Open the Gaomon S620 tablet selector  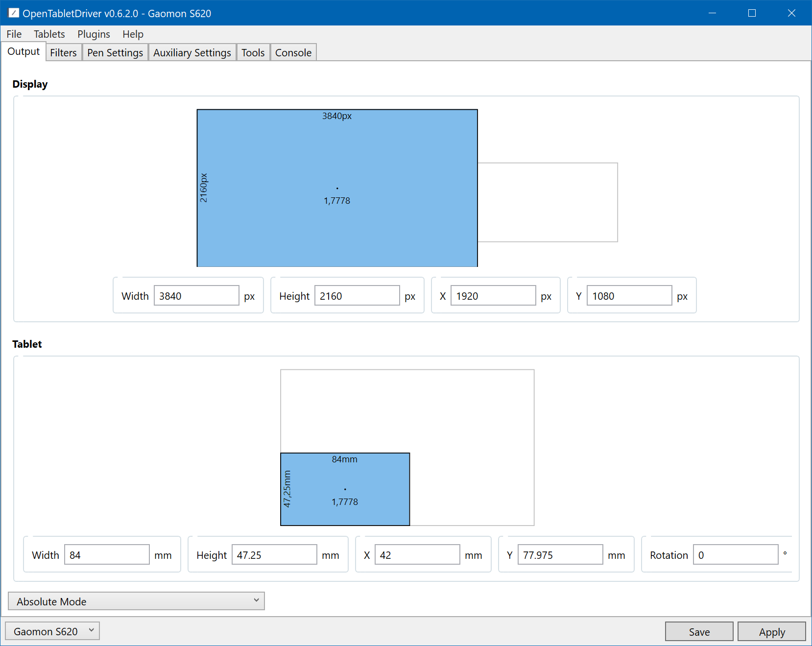52,631
